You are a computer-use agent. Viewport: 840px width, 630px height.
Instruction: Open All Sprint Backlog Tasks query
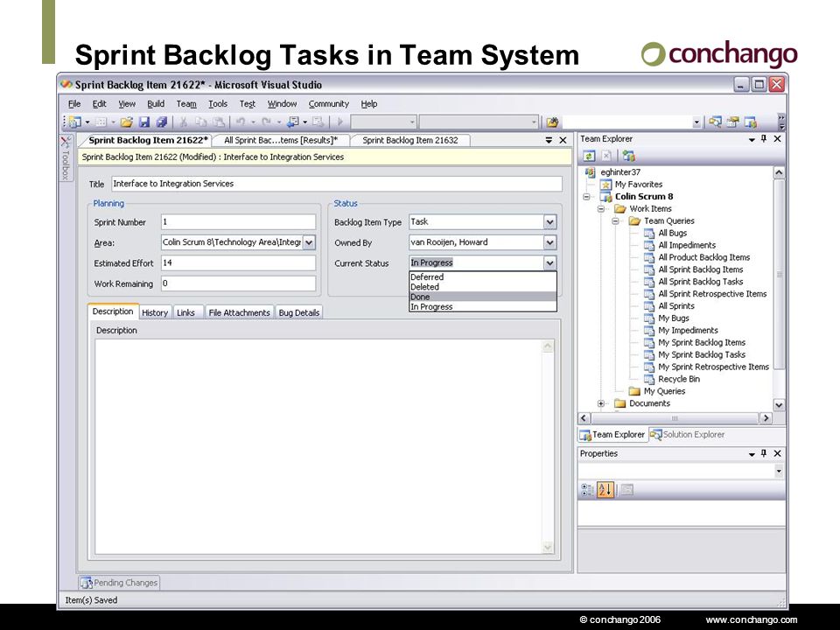(700, 282)
